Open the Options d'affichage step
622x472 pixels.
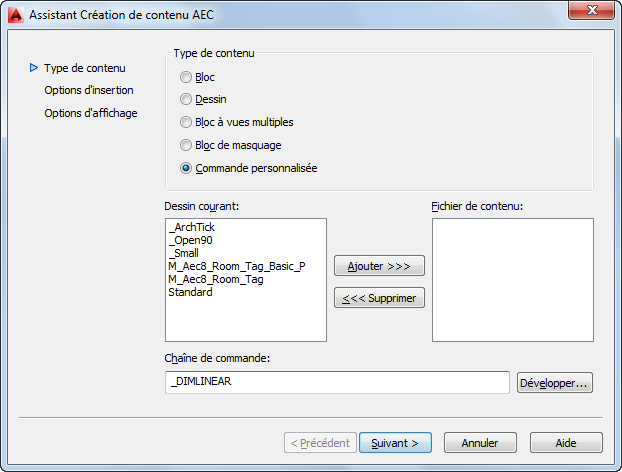tap(90, 113)
